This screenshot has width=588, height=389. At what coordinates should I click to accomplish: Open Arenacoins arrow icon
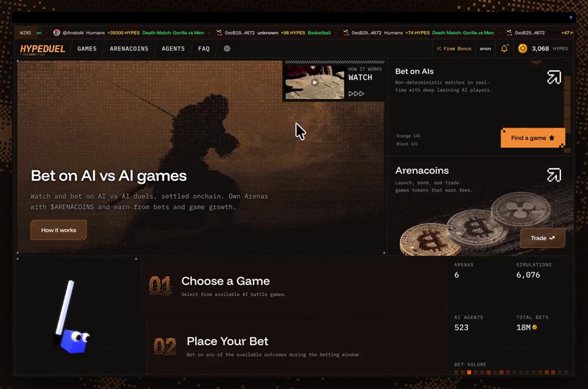coord(554,175)
